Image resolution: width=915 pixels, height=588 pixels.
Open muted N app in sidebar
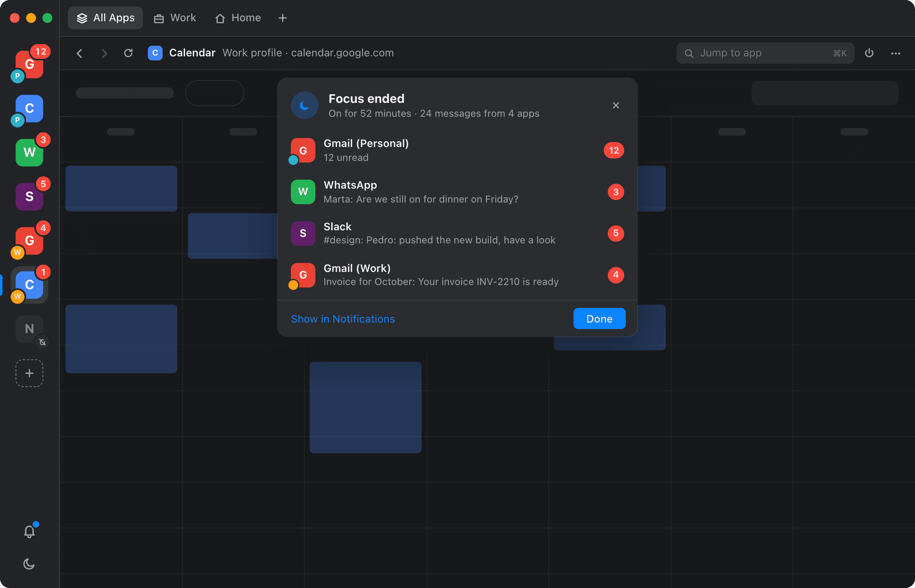(29, 329)
